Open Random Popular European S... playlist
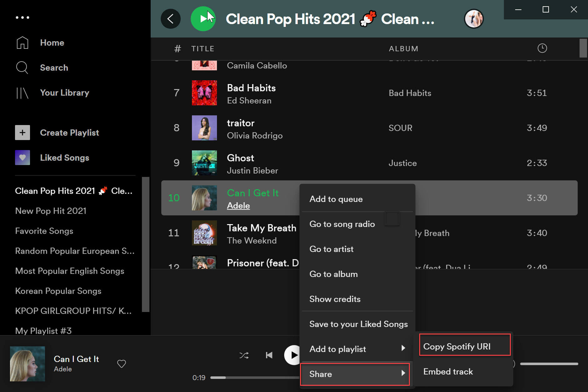Screen dimensions: 588x392 [75, 251]
